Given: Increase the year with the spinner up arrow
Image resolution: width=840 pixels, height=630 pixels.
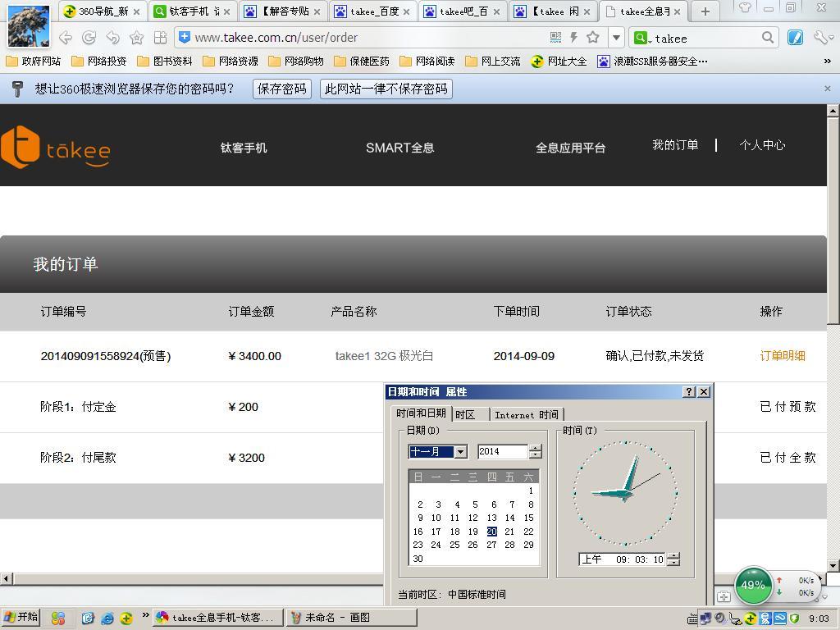Looking at the screenshot, I should [x=535, y=448].
